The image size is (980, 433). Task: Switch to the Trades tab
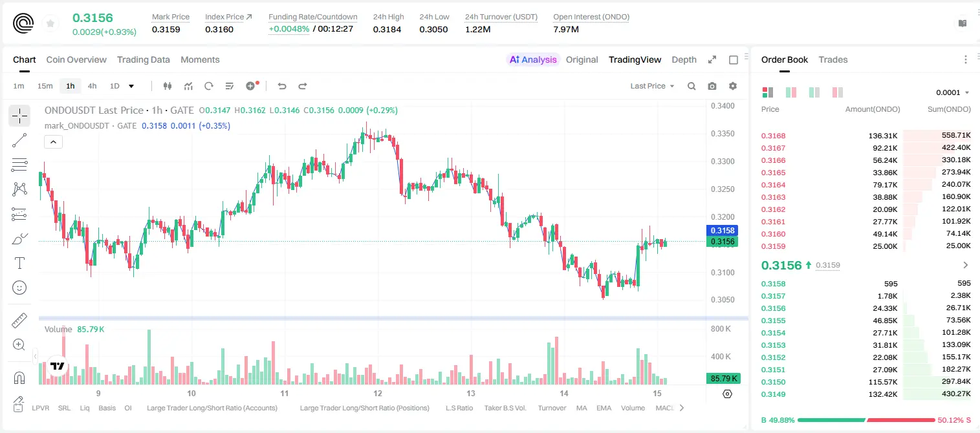tap(833, 59)
